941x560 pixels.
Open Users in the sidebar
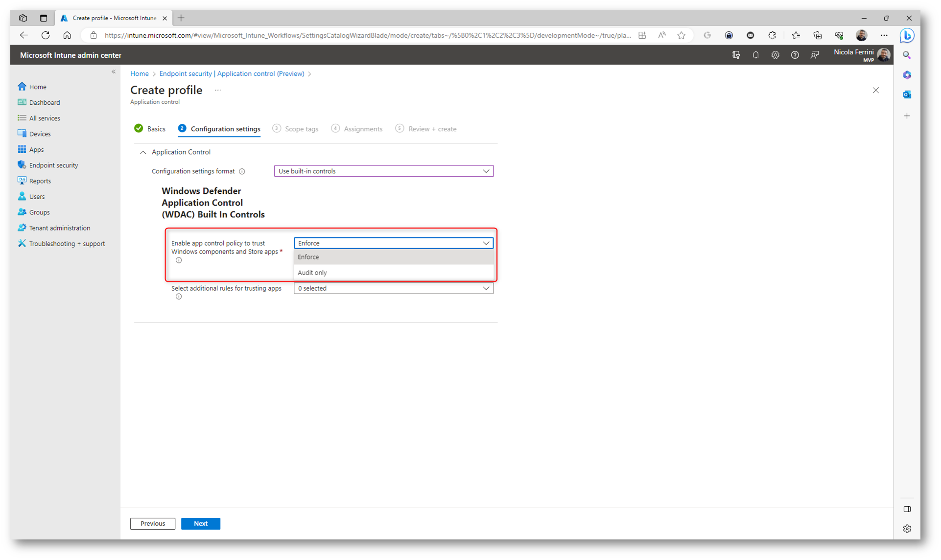[31, 196]
